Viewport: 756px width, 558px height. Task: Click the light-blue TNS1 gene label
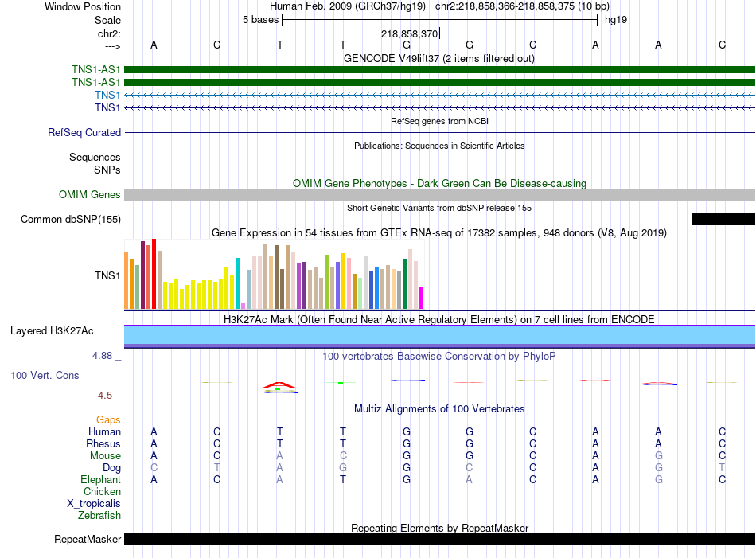(x=107, y=95)
